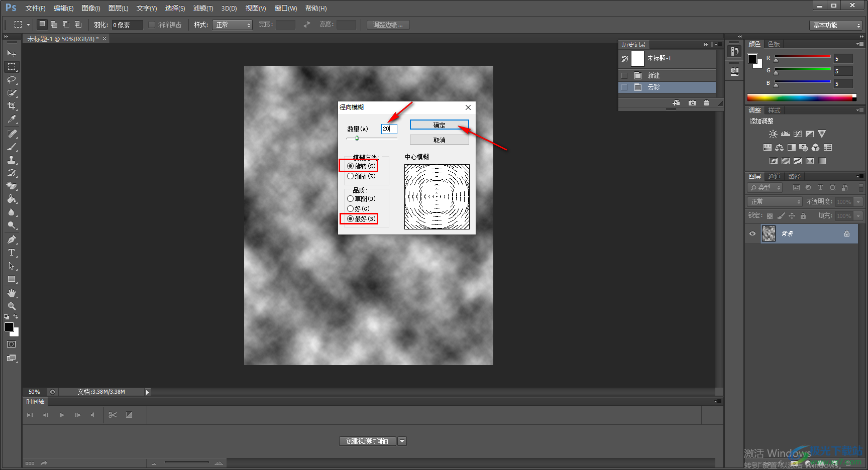Open the layer blend mode dropdown
The image size is (868, 470).
click(x=775, y=201)
